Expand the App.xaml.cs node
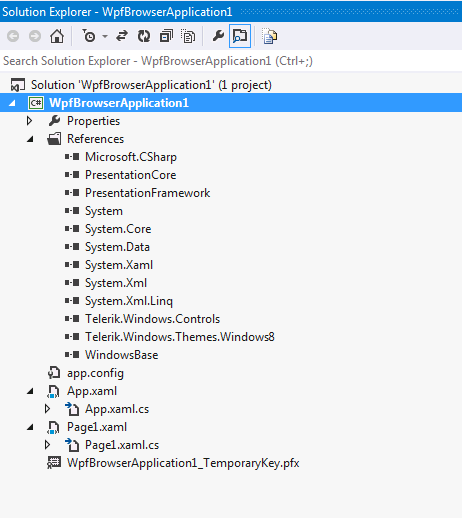Viewport: 462px width, 518px height. 47,409
